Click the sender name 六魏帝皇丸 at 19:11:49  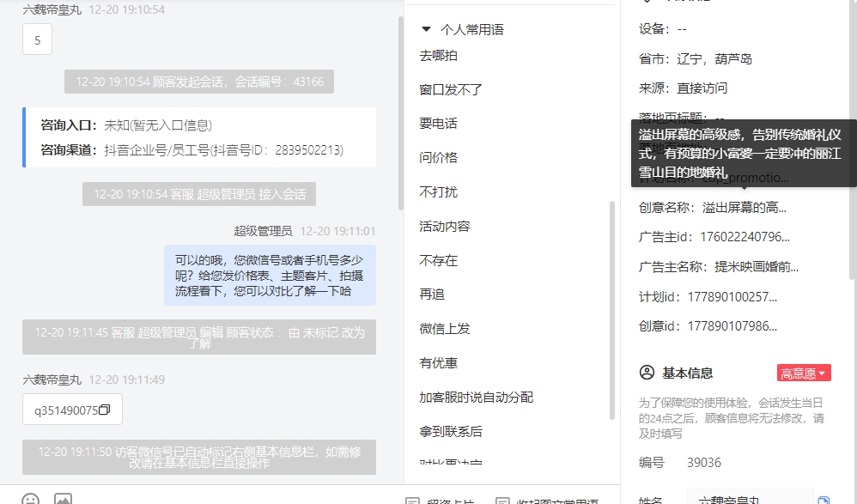(52, 380)
